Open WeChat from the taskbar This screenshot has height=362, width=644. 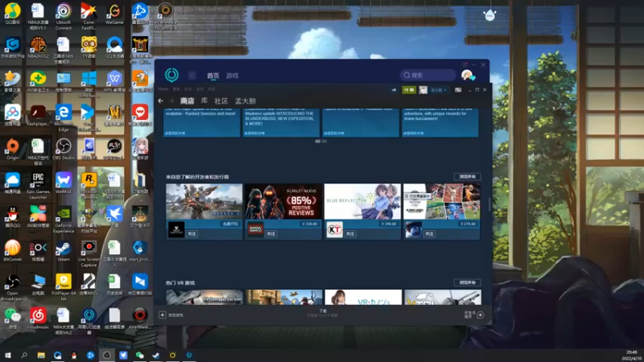click(x=139, y=355)
